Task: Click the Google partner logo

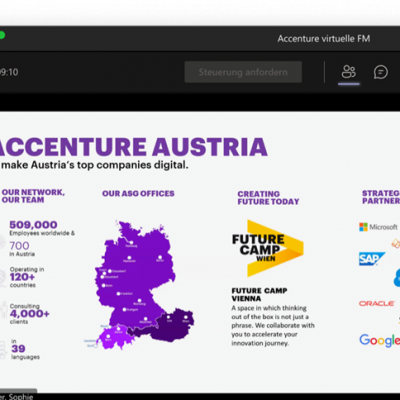Action: point(379,340)
